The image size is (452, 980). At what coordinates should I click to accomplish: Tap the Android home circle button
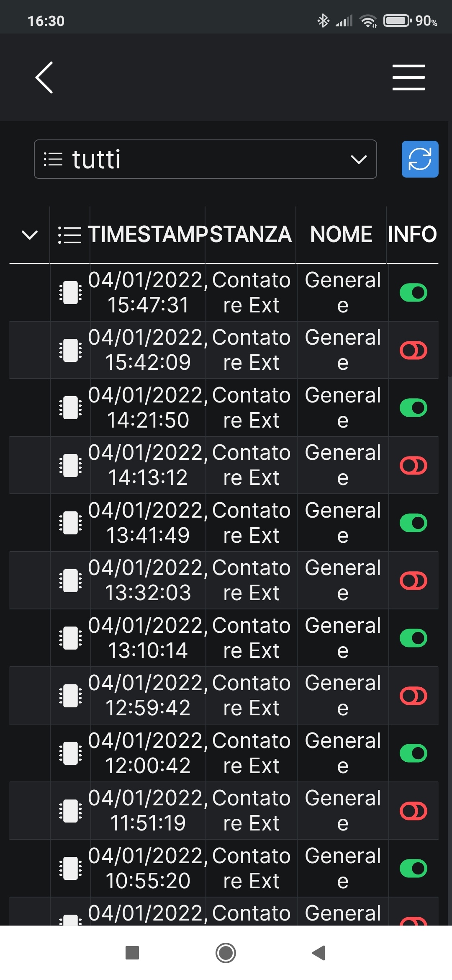pos(226,953)
